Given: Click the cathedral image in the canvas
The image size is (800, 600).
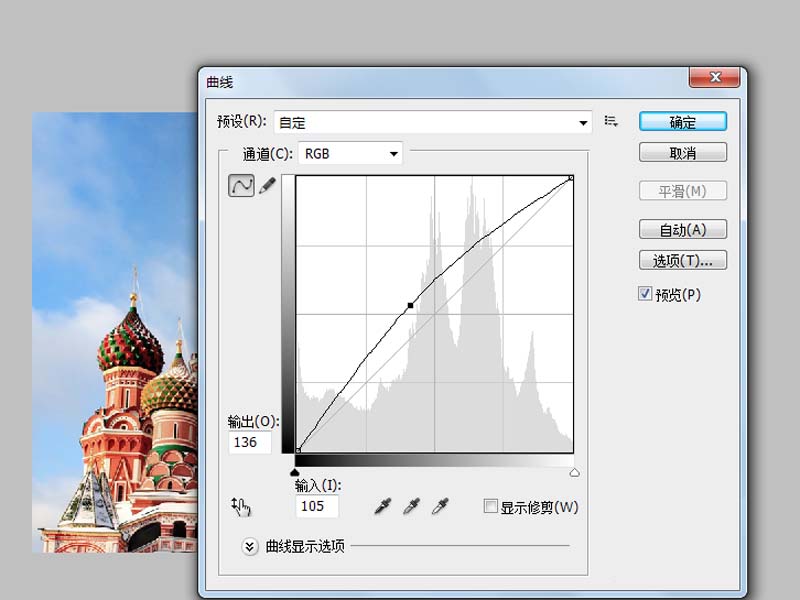Looking at the screenshot, I should [x=115, y=333].
